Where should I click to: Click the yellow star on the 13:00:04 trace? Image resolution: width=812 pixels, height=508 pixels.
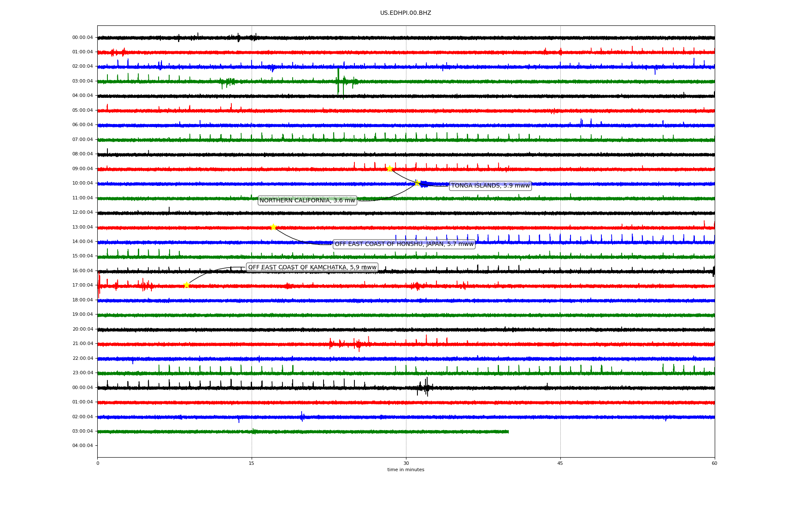click(273, 227)
